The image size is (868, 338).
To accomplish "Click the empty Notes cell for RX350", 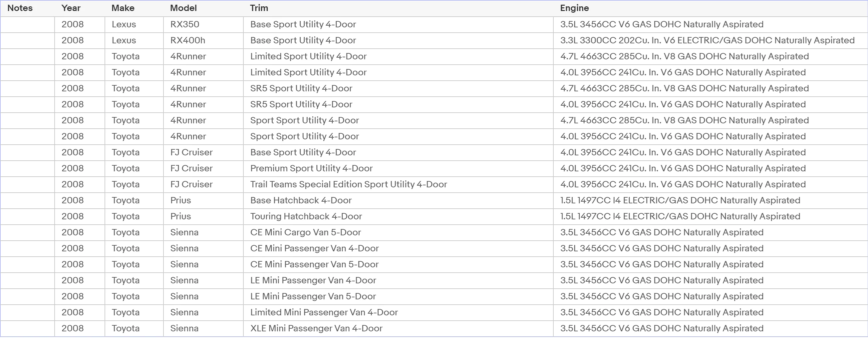I will [x=27, y=25].
